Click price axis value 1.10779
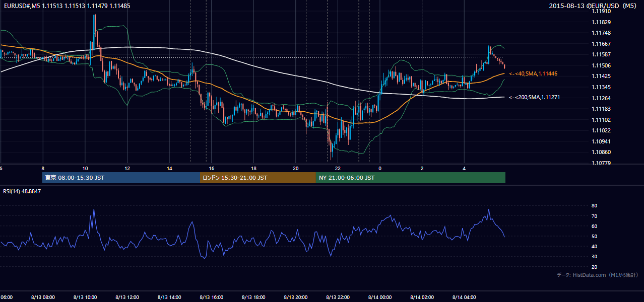The height and width of the screenshot is (302, 644). click(601, 163)
